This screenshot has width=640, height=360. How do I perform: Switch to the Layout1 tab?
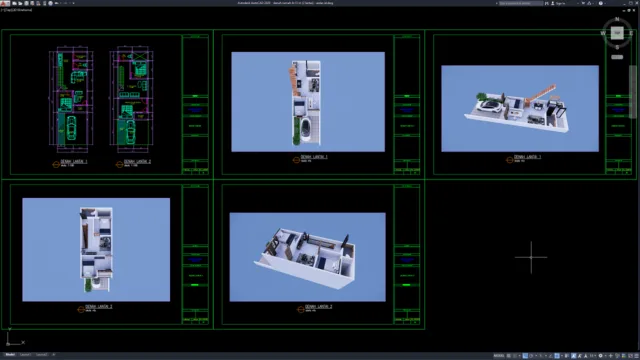[x=25, y=355]
